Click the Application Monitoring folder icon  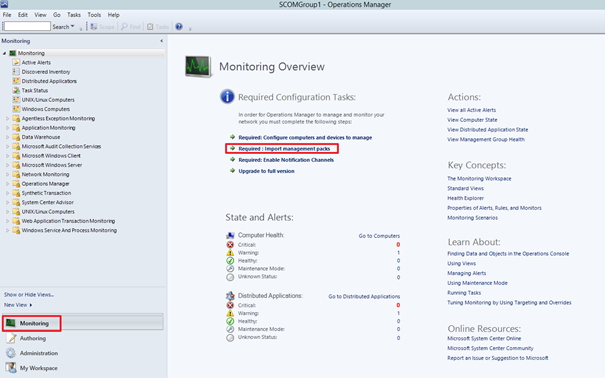coord(16,127)
